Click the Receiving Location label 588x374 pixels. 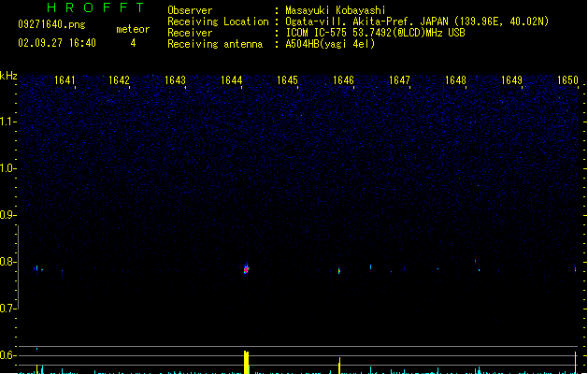218,22
